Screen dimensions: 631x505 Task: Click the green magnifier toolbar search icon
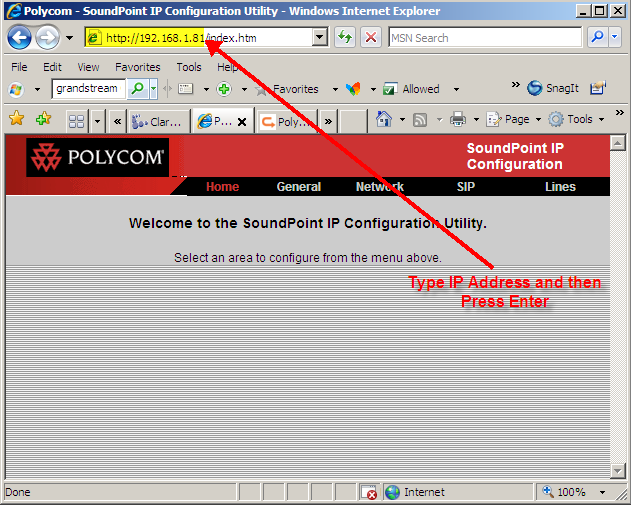138,89
